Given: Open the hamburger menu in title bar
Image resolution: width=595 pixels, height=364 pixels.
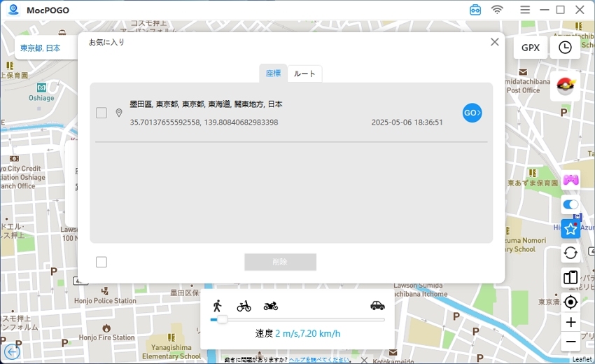Looking at the screenshot, I should click(525, 10).
